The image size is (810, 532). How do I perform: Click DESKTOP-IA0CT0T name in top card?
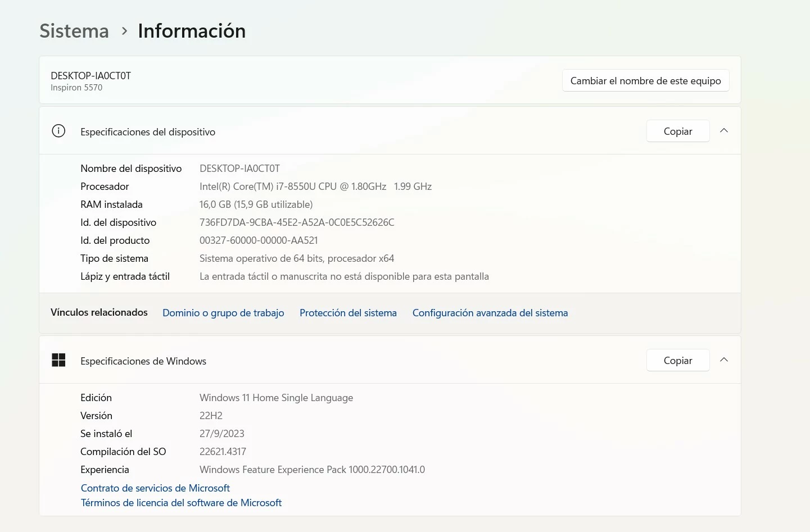point(90,76)
